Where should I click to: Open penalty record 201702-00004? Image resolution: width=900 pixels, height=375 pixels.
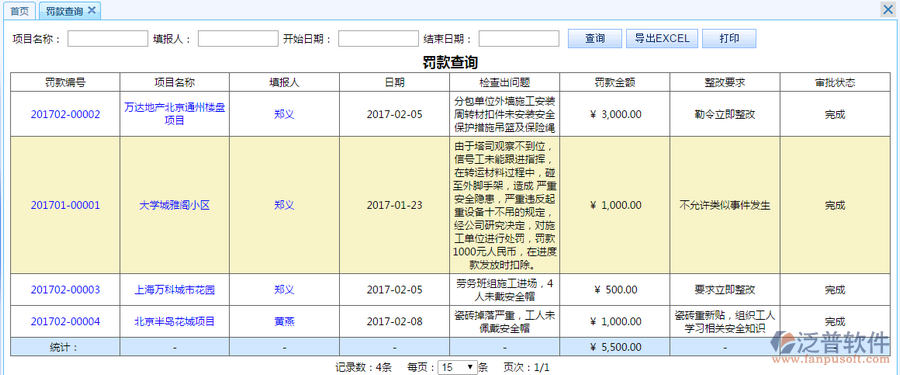pos(65,322)
